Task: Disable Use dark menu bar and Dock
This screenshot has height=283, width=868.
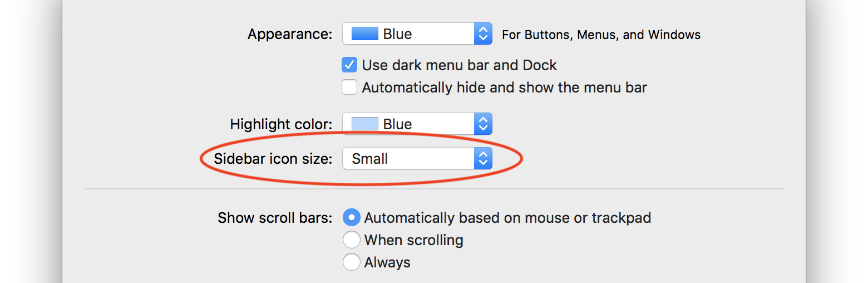Action: (x=349, y=65)
